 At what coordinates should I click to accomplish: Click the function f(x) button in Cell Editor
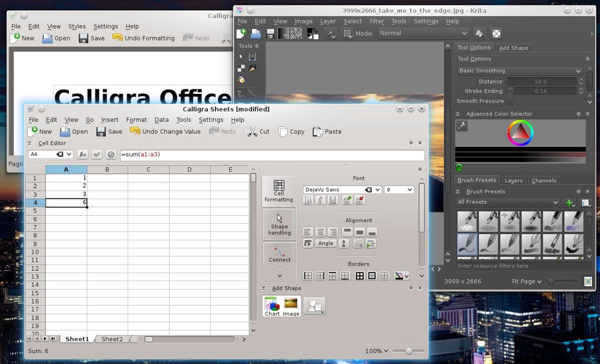click(x=83, y=155)
